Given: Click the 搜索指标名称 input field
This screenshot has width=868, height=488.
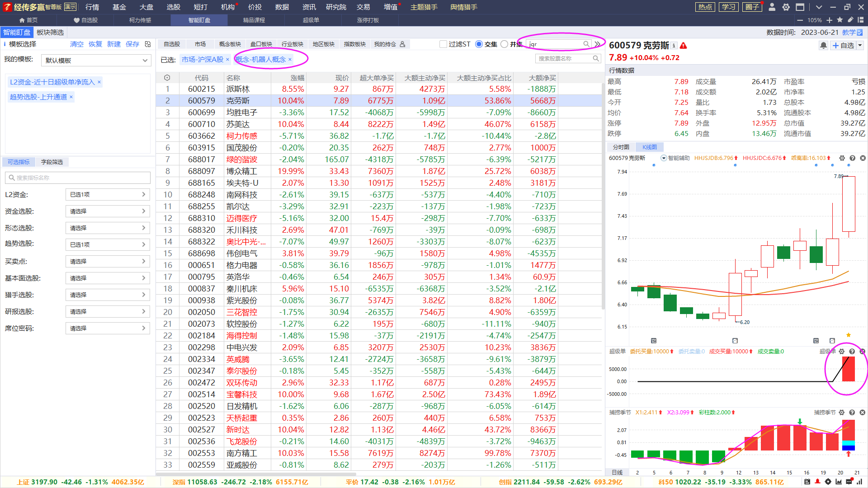Looking at the screenshot, I should point(78,178).
